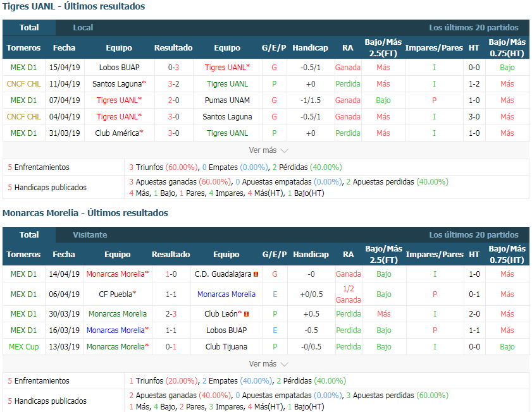The image size is (532, 412).
Task: Click Santos Laguna away team on 04/04/19
Action: tap(227, 116)
